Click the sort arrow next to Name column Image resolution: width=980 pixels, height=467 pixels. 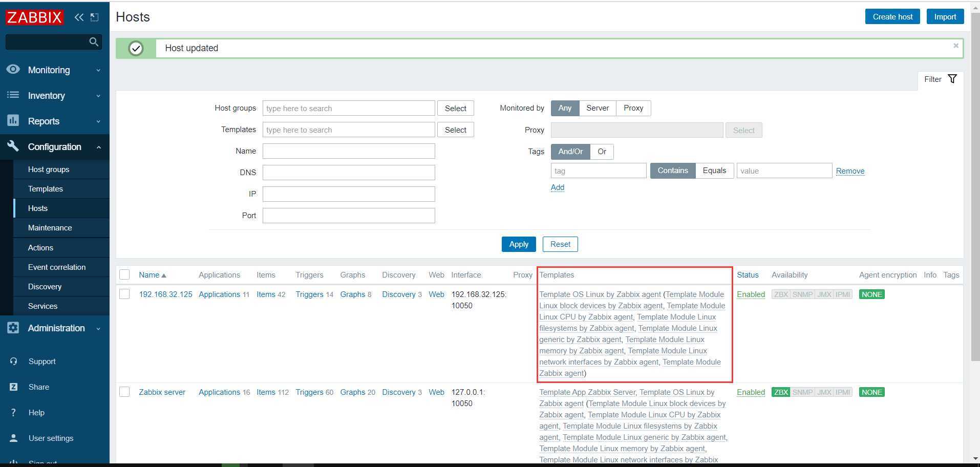(164, 275)
